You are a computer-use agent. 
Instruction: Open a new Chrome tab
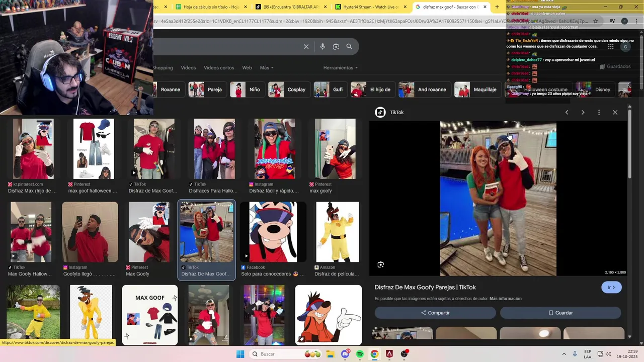(x=497, y=7)
